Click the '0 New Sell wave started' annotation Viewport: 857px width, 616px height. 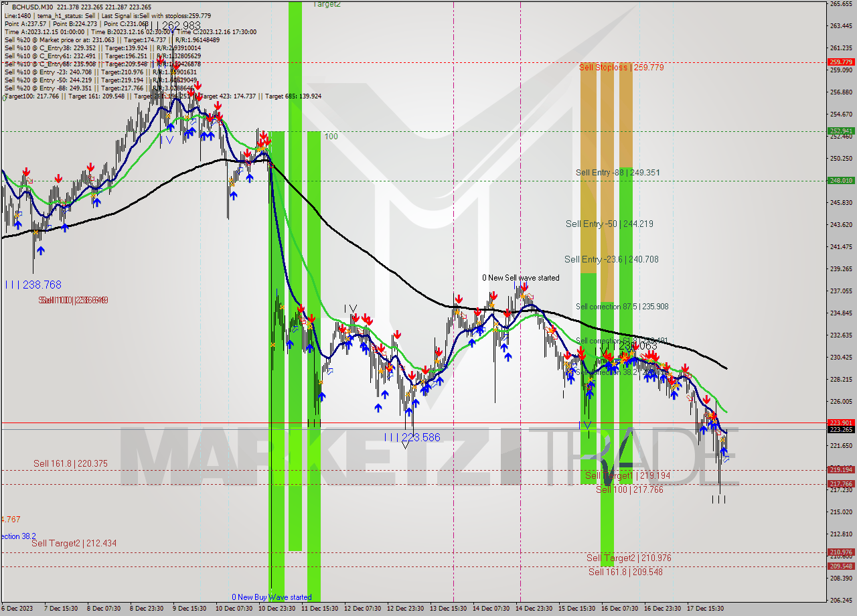(x=521, y=278)
